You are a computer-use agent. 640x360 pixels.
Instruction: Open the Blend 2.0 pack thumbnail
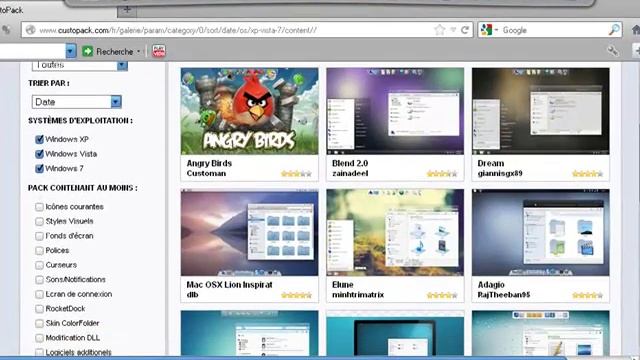click(x=395, y=111)
